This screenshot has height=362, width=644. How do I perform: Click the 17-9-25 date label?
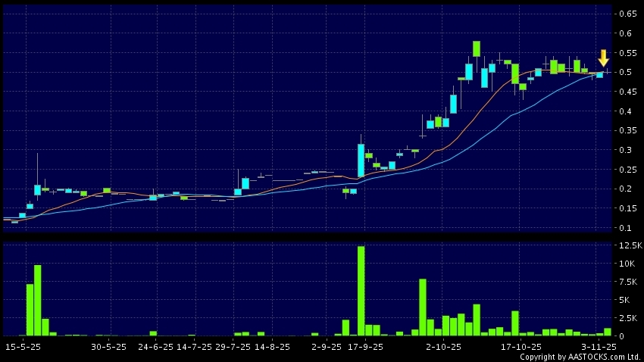click(x=365, y=347)
